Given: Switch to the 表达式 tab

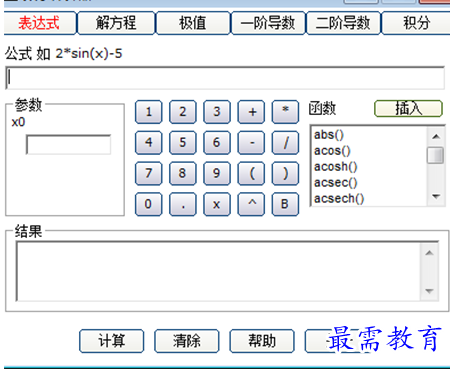Looking at the screenshot, I should (40, 23).
